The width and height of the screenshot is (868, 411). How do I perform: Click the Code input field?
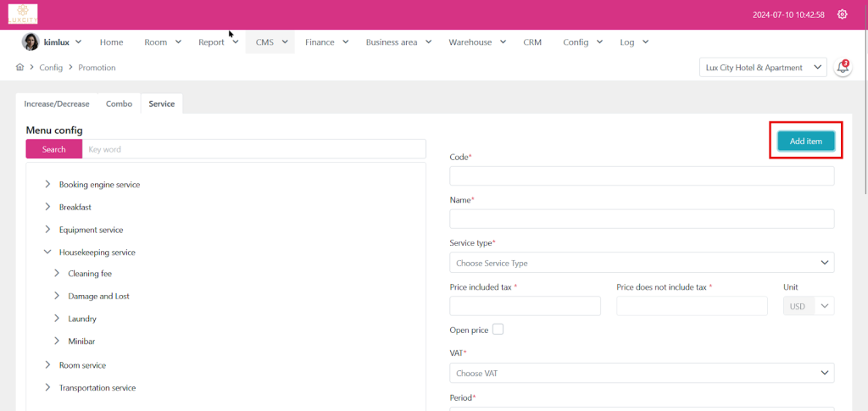[641, 175]
